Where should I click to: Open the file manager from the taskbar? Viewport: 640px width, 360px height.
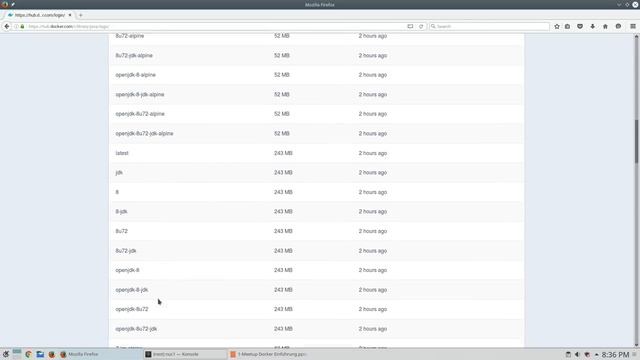click(40, 354)
